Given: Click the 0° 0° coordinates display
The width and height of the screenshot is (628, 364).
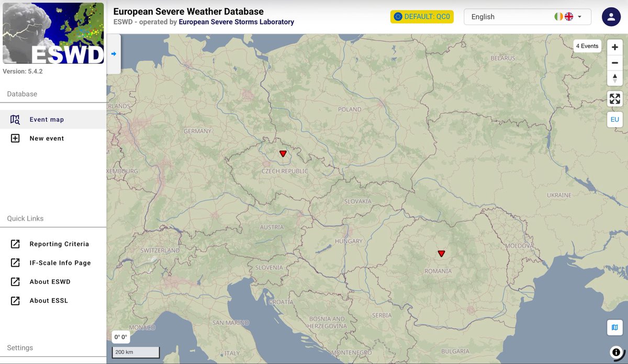Looking at the screenshot, I should click(121, 337).
